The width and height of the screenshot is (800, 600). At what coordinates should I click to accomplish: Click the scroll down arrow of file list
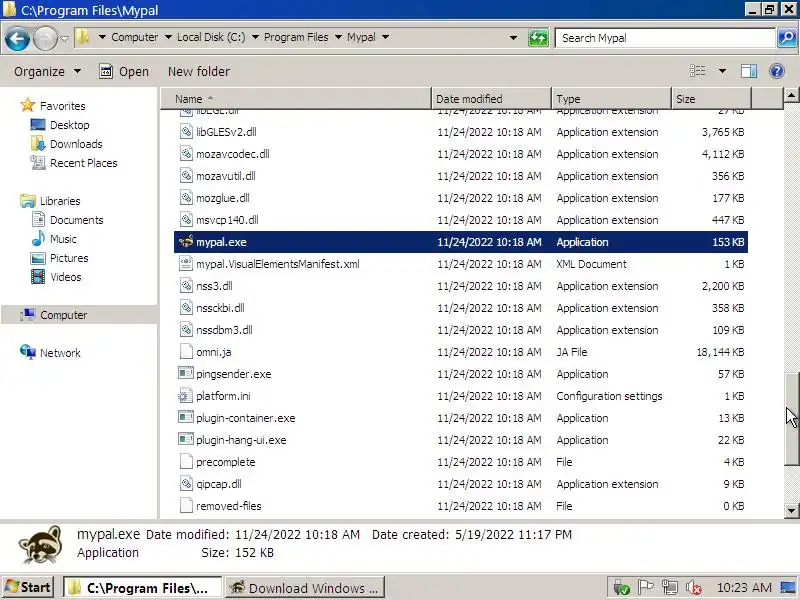click(791, 510)
